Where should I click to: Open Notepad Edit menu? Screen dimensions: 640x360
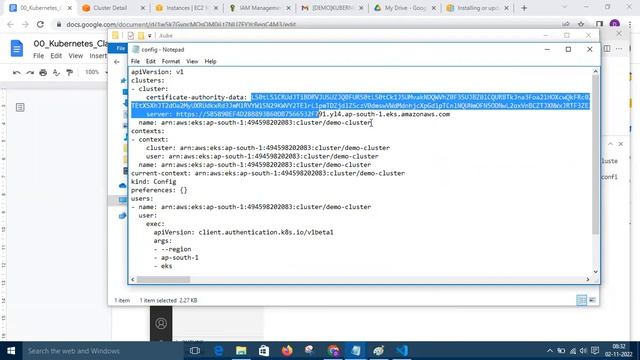pyautogui.click(x=151, y=61)
